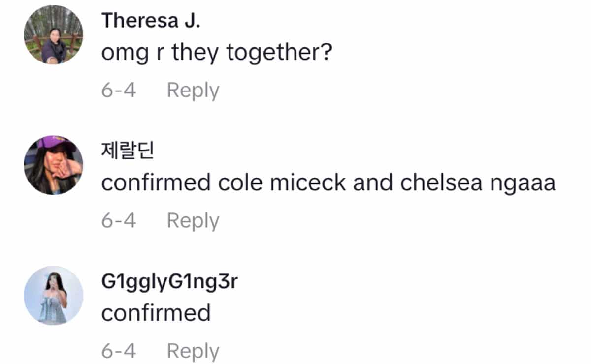591x364 pixels.
Task: Click the 6-4 date under G1gglyG1ng3r's comment
Action: pyautogui.click(x=119, y=351)
